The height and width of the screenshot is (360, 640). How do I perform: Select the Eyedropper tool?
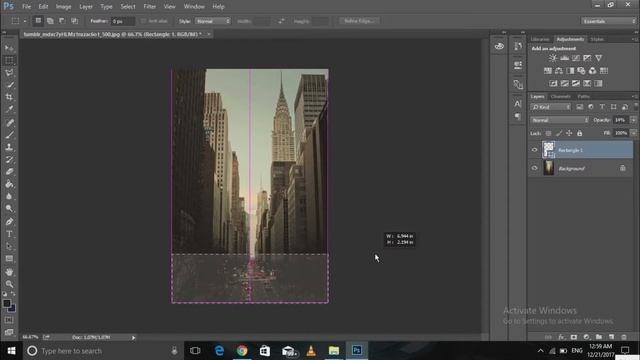click(x=9, y=109)
